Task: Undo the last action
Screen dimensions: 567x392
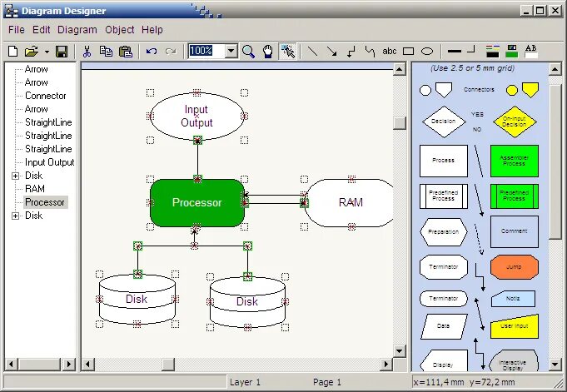Action: coord(152,52)
